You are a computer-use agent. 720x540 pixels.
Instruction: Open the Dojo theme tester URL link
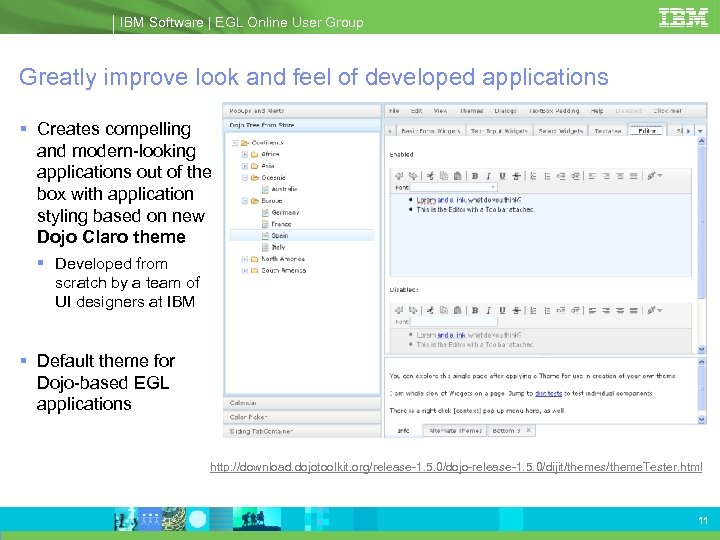pos(455,467)
